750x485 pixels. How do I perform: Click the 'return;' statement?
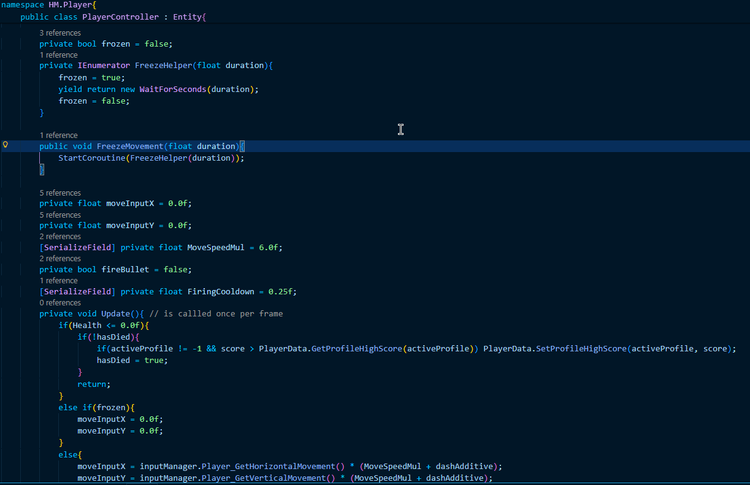tap(94, 384)
